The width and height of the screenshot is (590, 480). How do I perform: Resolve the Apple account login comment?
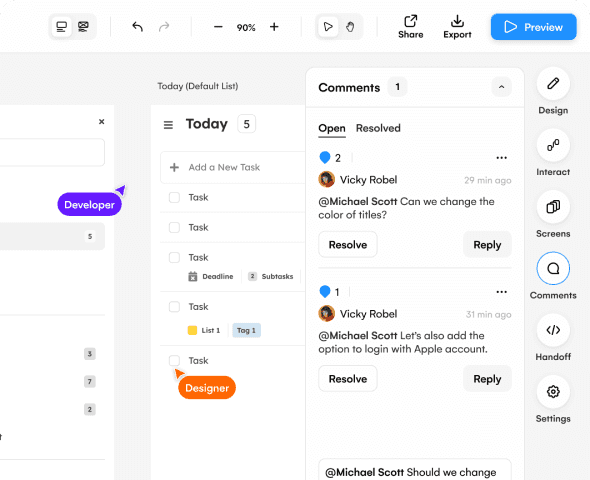coord(348,378)
